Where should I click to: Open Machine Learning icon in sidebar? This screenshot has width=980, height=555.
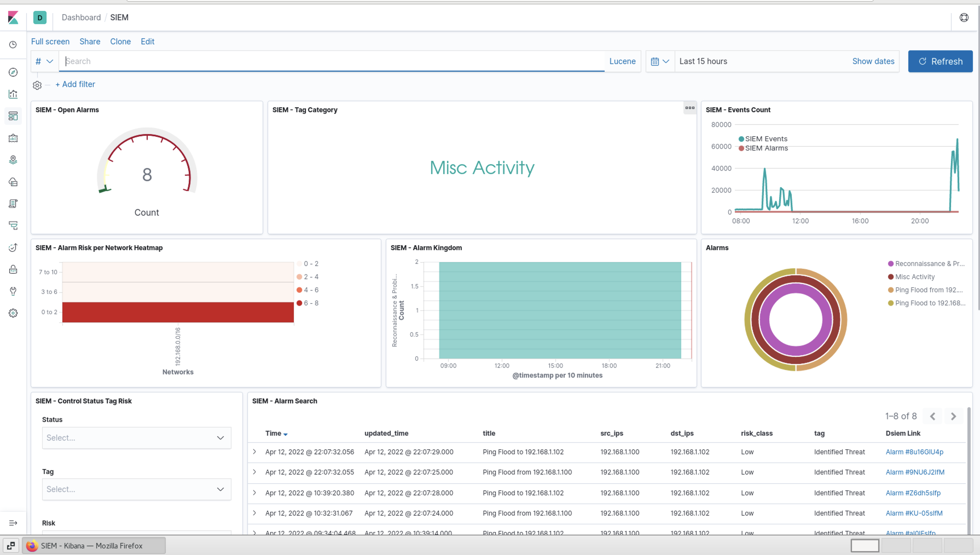tap(13, 182)
